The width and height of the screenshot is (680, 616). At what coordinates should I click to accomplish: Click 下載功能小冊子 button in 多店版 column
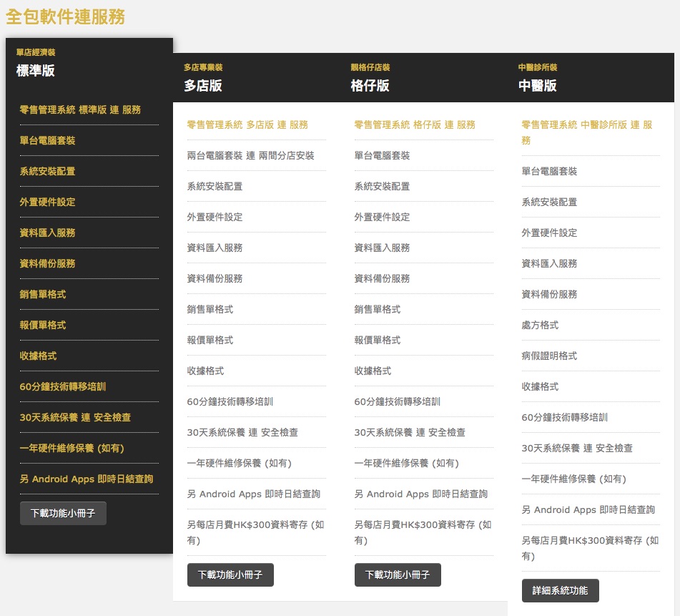tap(230, 575)
